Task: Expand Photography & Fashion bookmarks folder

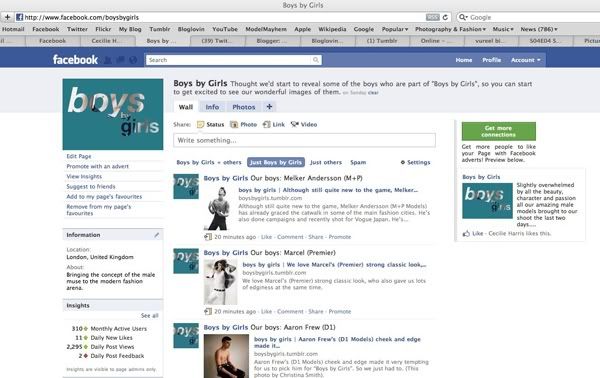Action: click(x=450, y=29)
